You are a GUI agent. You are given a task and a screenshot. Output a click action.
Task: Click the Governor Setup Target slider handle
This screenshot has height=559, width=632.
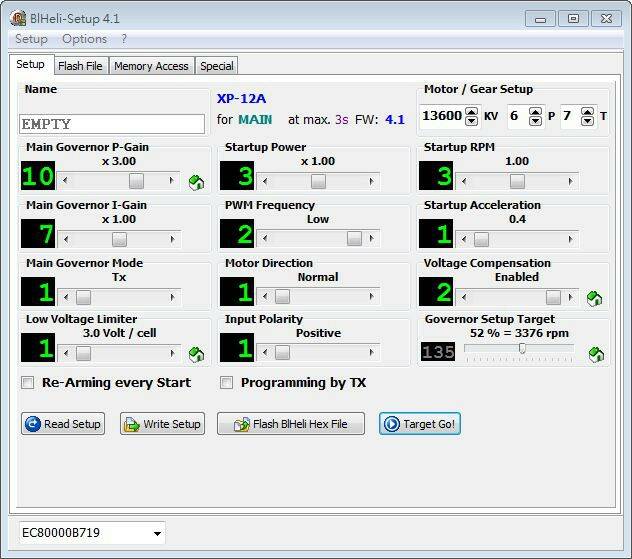(x=522, y=348)
